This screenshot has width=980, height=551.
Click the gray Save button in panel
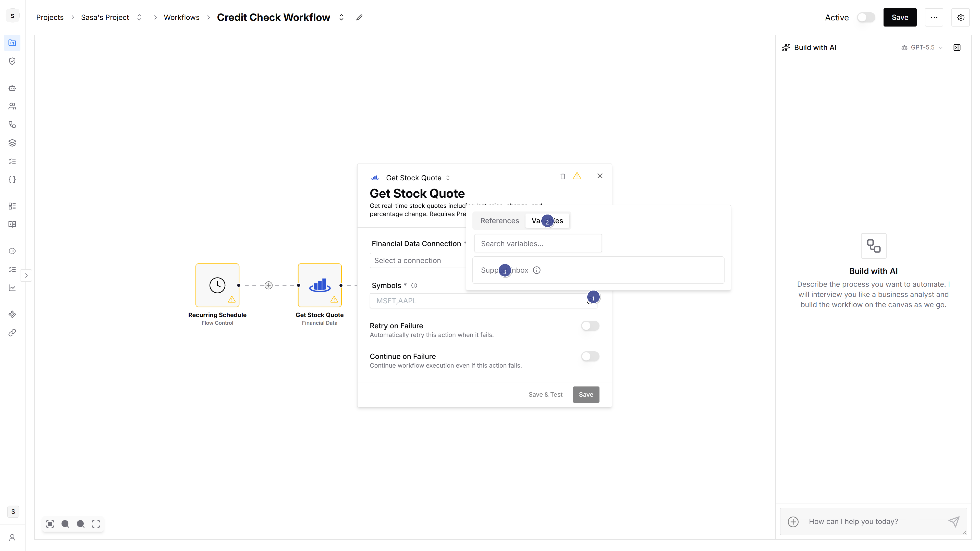pos(586,394)
